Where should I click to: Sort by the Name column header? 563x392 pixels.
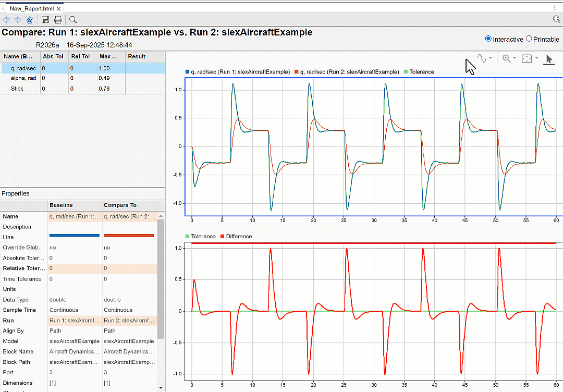click(x=20, y=57)
